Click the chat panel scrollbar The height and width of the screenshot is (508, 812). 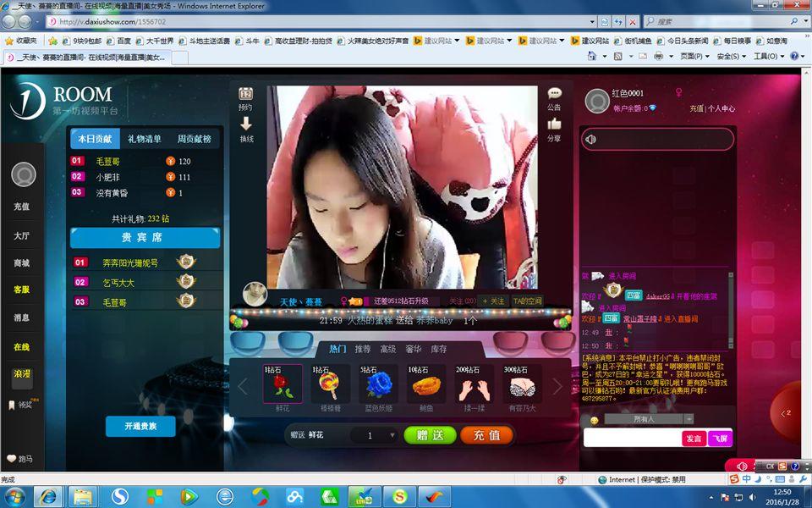point(731,310)
